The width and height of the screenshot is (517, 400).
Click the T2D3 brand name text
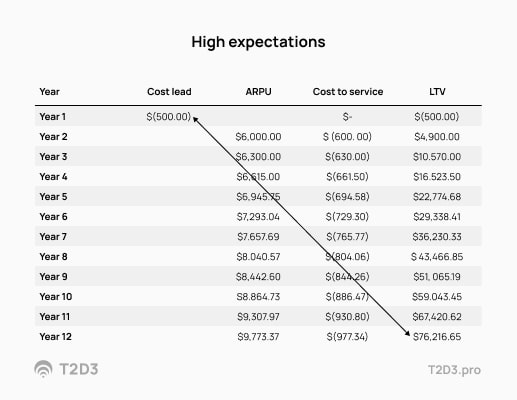[x=79, y=369]
